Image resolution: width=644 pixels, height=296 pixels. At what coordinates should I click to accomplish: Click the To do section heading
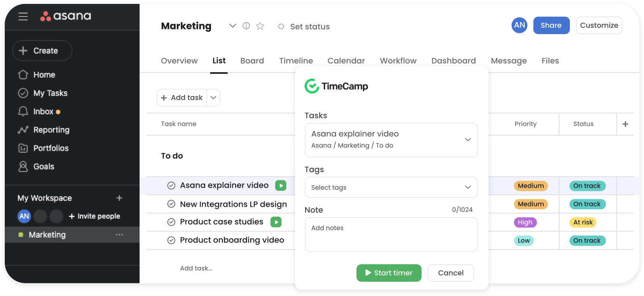(x=172, y=156)
